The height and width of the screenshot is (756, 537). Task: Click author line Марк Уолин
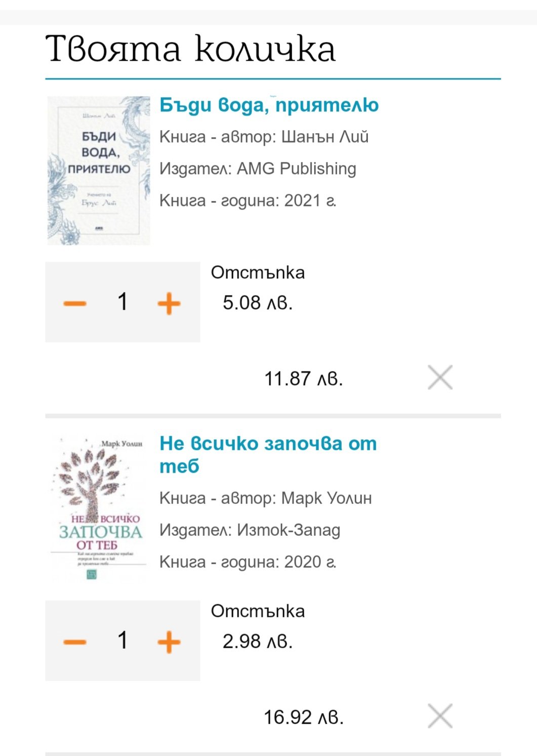pyautogui.click(x=265, y=498)
